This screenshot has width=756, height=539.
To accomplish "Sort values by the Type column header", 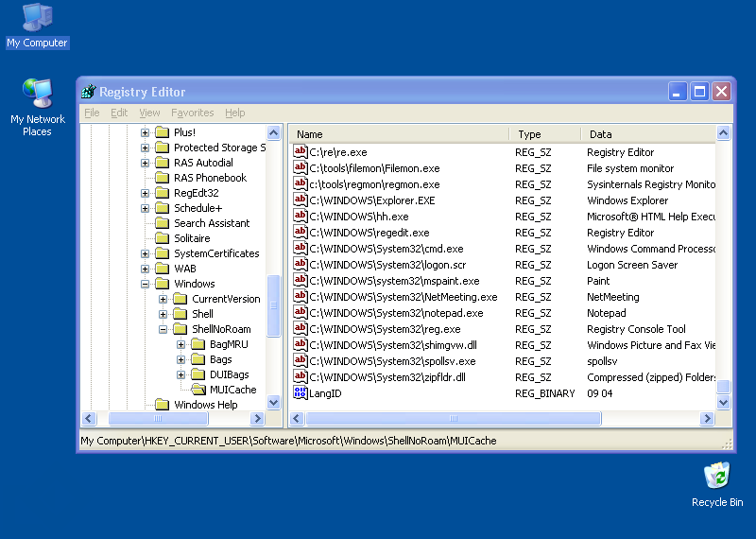I will [x=546, y=134].
